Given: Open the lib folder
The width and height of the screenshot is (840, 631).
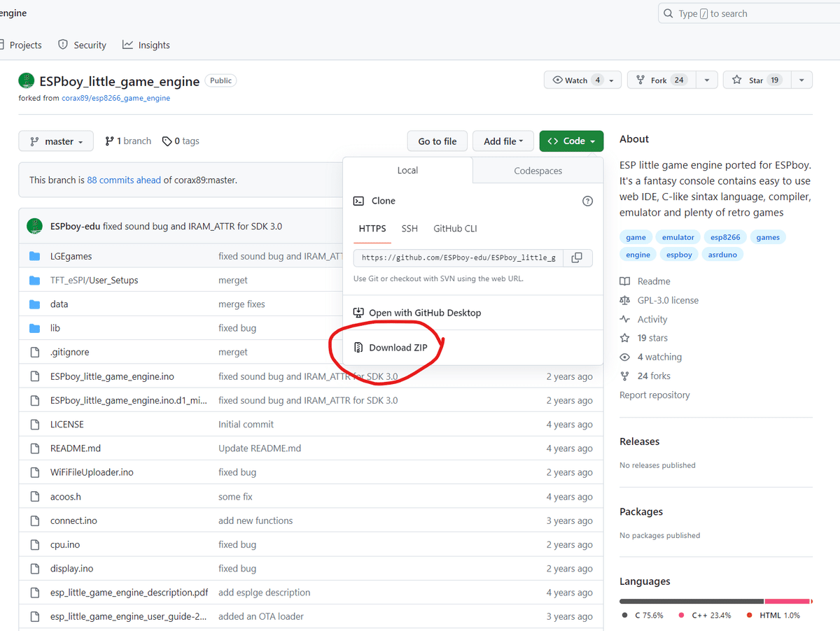Looking at the screenshot, I should coord(55,328).
